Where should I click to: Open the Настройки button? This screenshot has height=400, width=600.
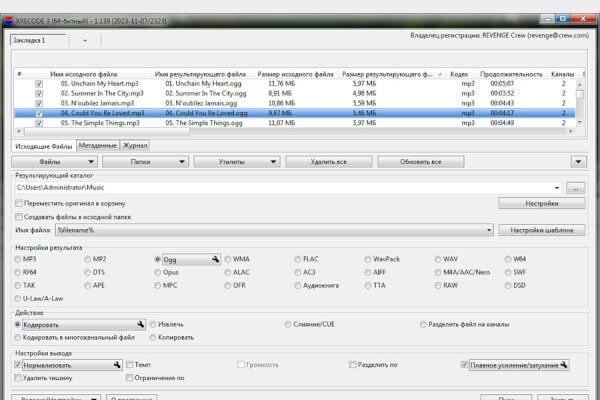coord(542,203)
